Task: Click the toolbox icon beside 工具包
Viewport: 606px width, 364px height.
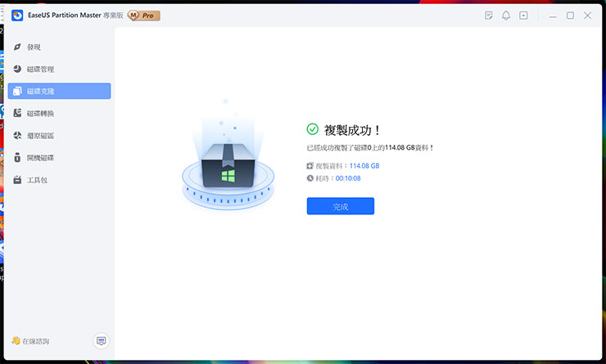Action: point(17,179)
